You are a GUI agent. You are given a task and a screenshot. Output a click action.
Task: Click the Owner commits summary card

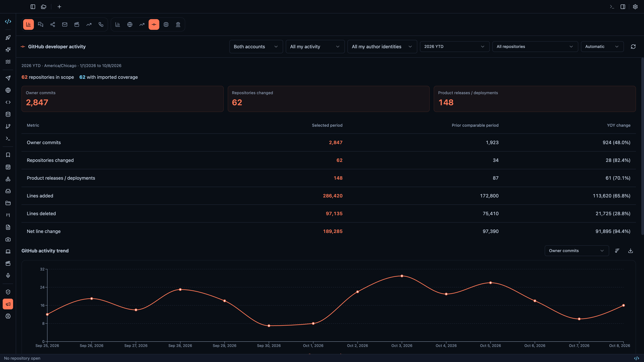tap(122, 99)
